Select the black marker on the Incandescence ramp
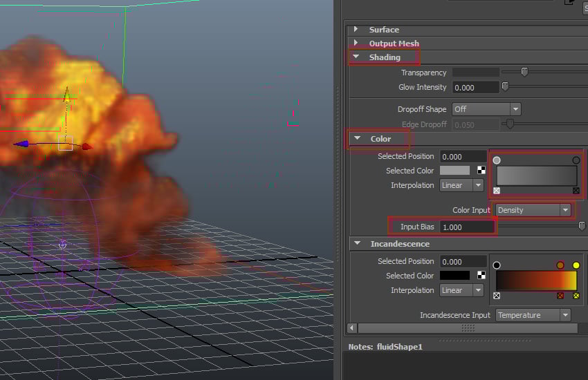 [497, 265]
